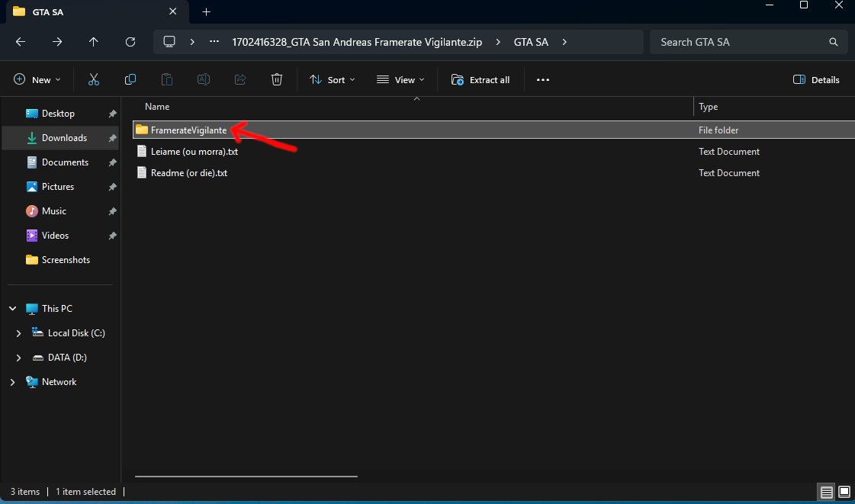
Task: Maximize the File Explorer window
Action: 804,5
